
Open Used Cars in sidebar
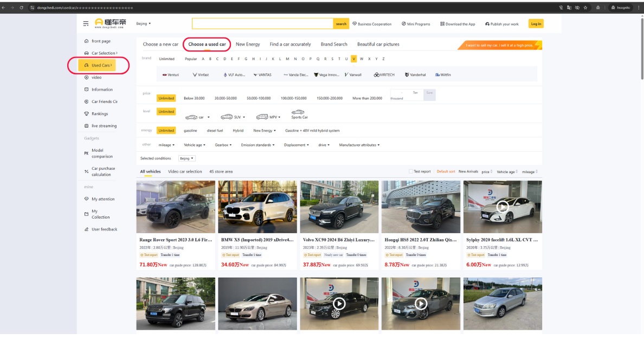(98, 65)
